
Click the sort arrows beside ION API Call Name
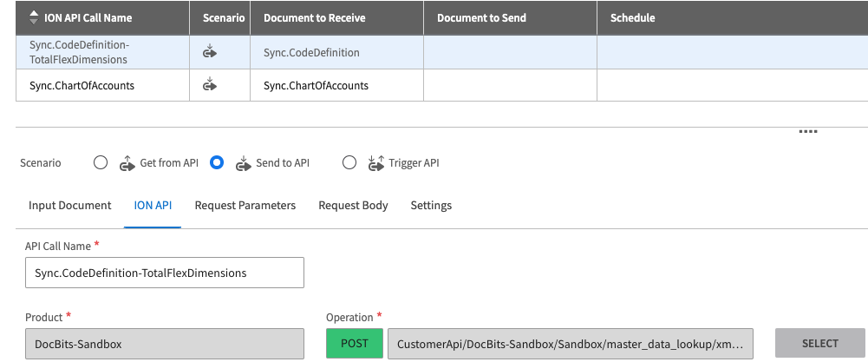click(x=34, y=17)
